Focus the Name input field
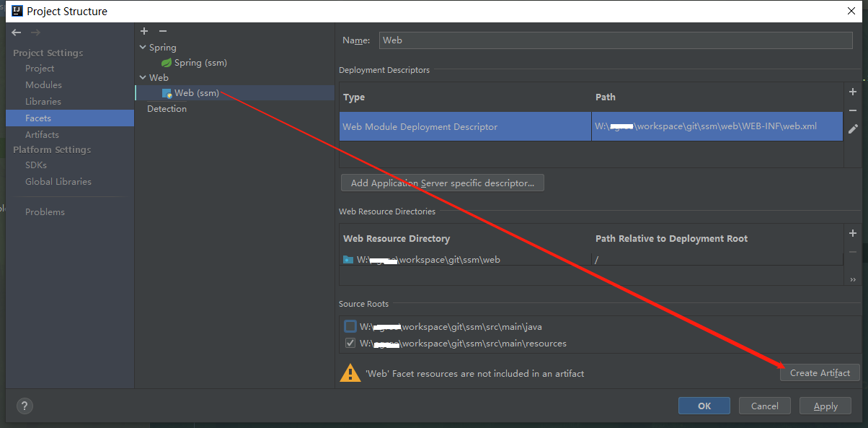 tap(616, 40)
